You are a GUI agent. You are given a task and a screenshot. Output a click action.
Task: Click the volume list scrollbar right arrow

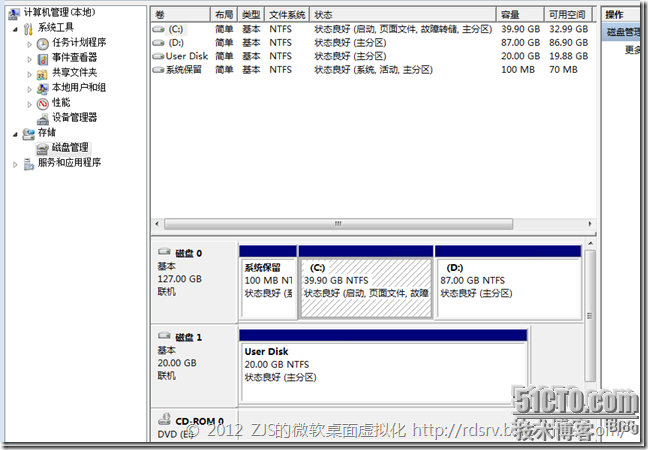point(590,224)
